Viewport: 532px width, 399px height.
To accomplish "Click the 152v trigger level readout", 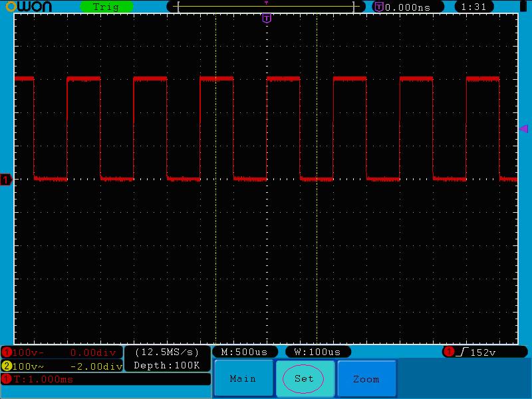I will click(483, 352).
